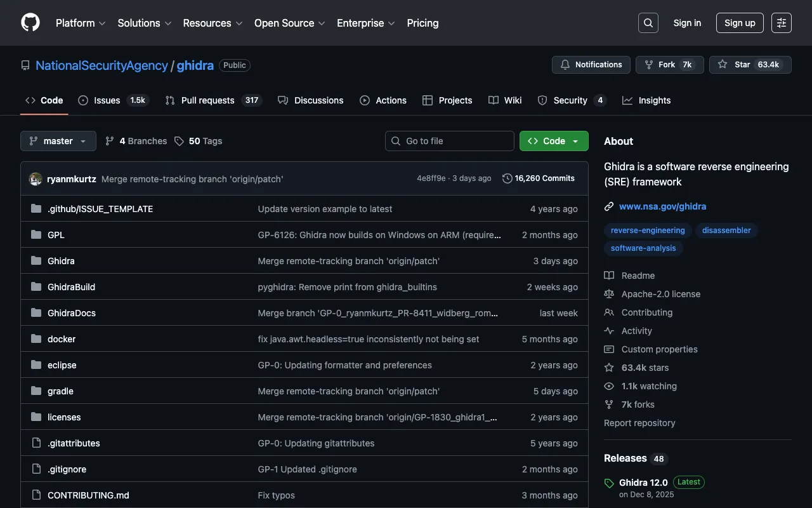Star the repository using the star icon
Screen dimensions: 812x508
[x=723, y=64]
